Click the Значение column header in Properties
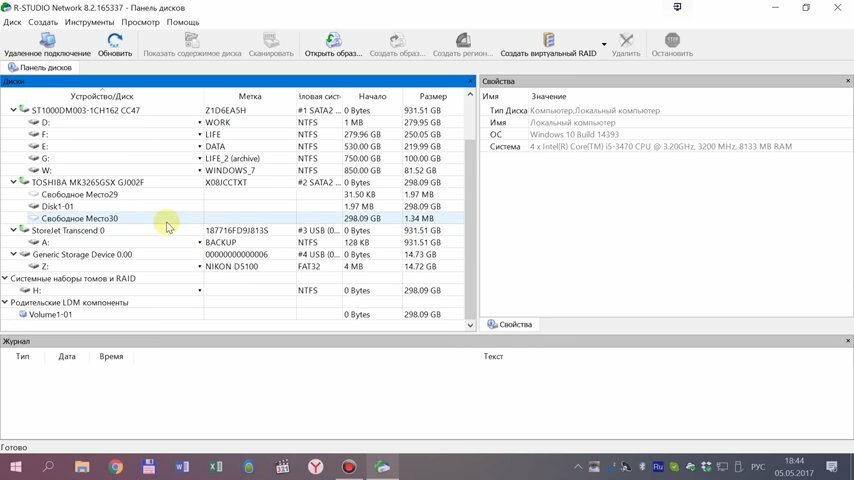 click(x=549, y=96)
